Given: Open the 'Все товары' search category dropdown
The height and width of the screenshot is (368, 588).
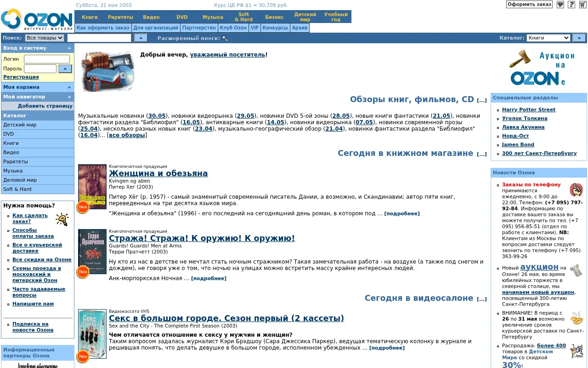Looking at the screenshot, I should pyautogui.click(x=45, y=38).
